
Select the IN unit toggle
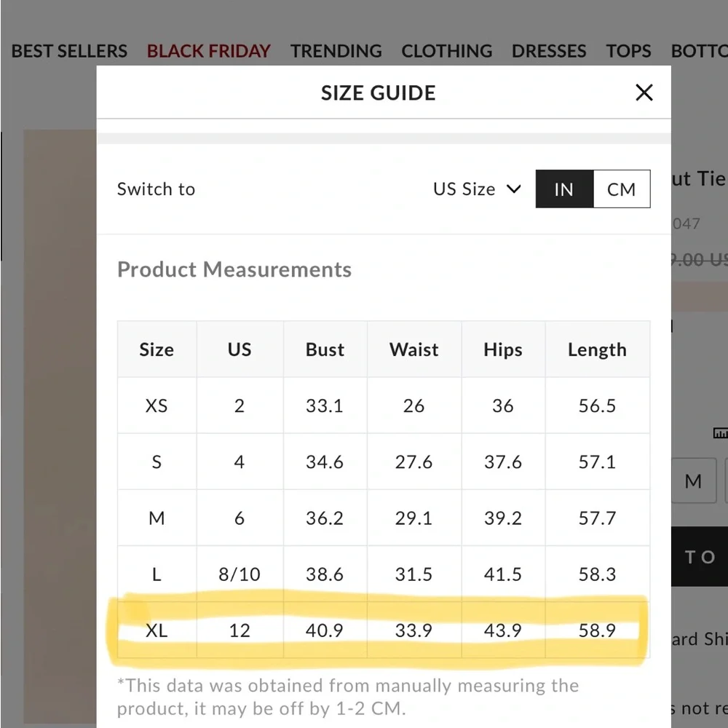click(564, 189)
